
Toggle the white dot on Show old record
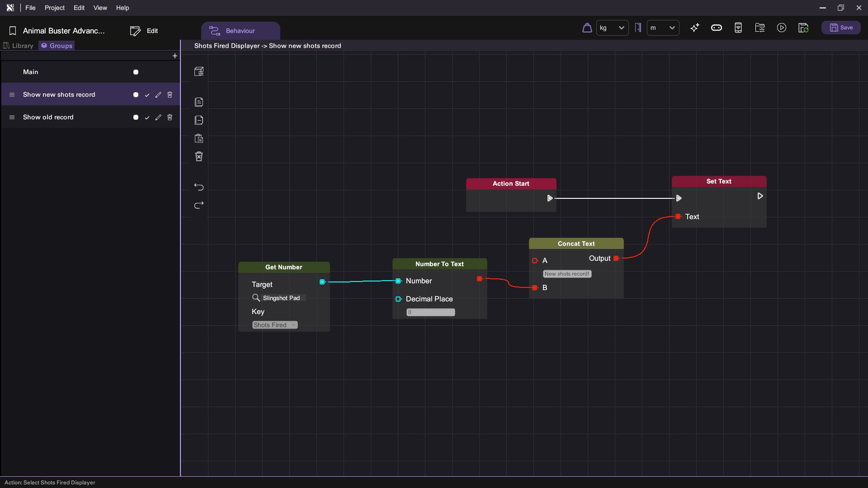[136, 117]
